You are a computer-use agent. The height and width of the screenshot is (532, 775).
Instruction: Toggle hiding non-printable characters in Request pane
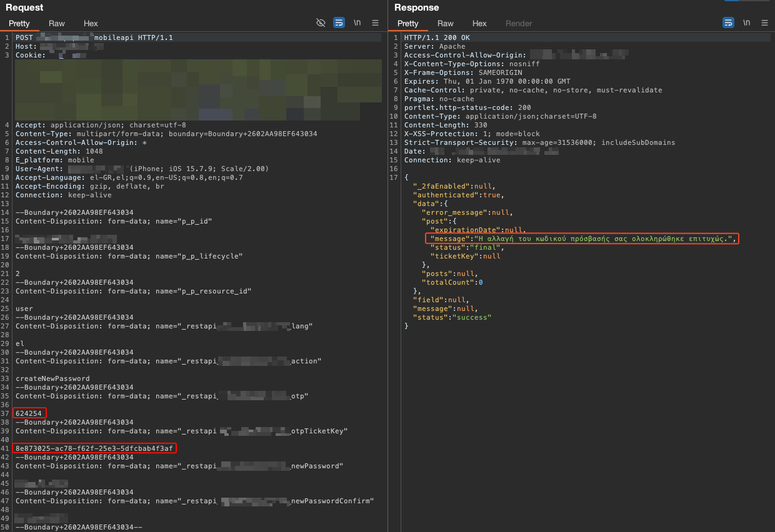321,22
